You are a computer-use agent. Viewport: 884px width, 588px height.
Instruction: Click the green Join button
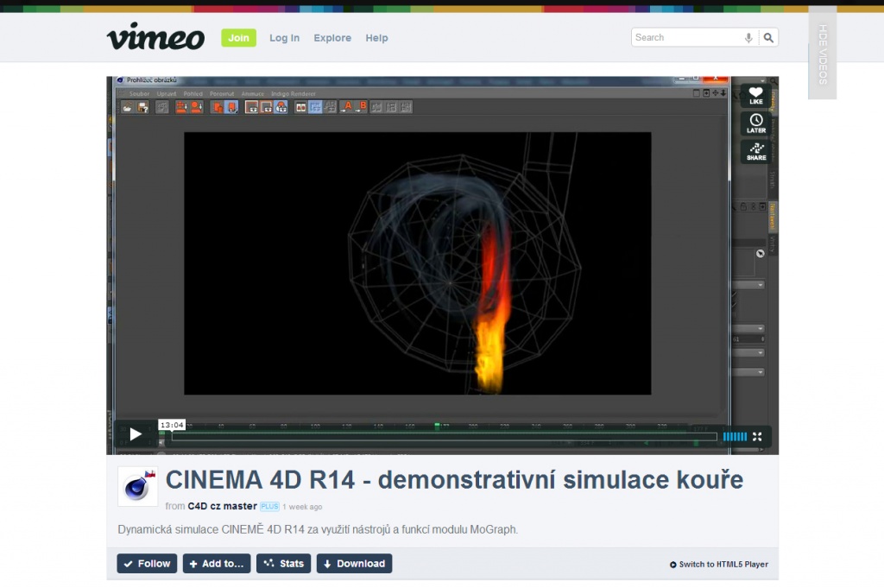[238, 38]
